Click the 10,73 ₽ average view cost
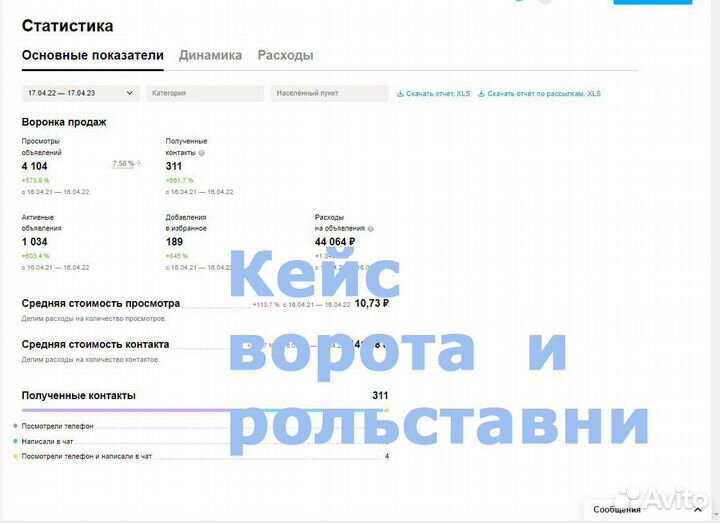The height and width of the screenshot is (524, 720). coord(372,304)
